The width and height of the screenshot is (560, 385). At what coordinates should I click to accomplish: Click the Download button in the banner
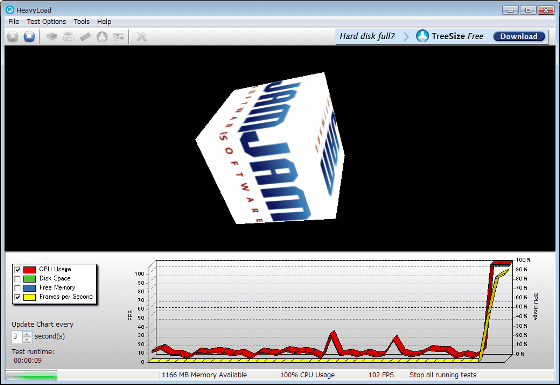click(x=519, y=36)
